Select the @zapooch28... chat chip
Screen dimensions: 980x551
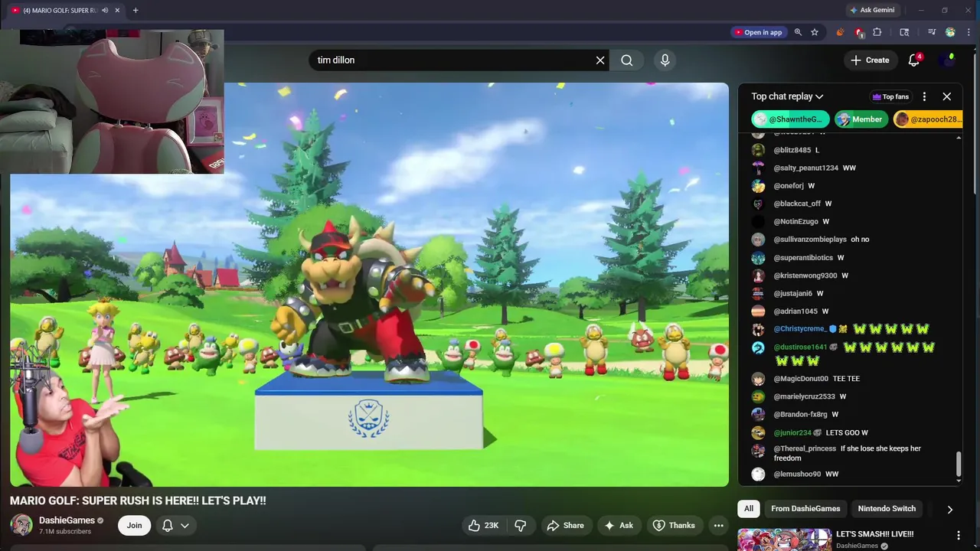click(927, 119)
